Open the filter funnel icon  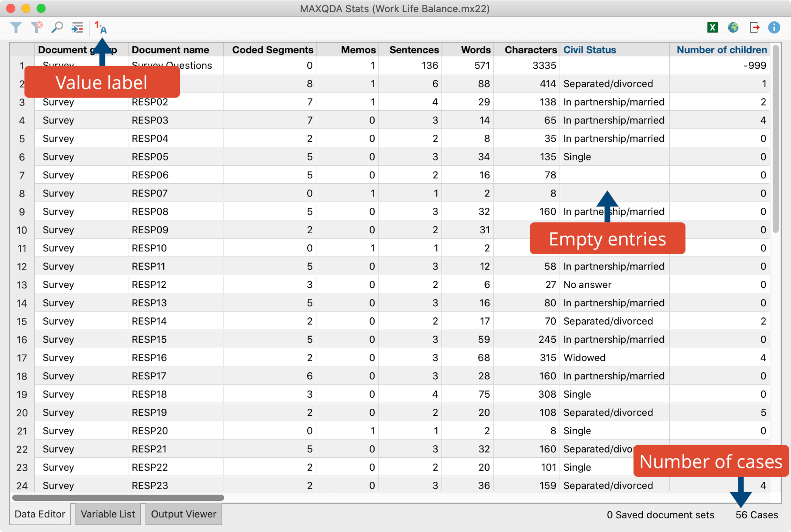click(16, 27)
